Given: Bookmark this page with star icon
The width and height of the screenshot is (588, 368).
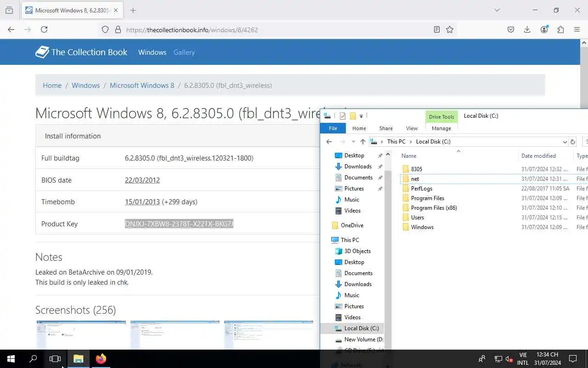Looking at the screenshot, I should click(450, 29).
